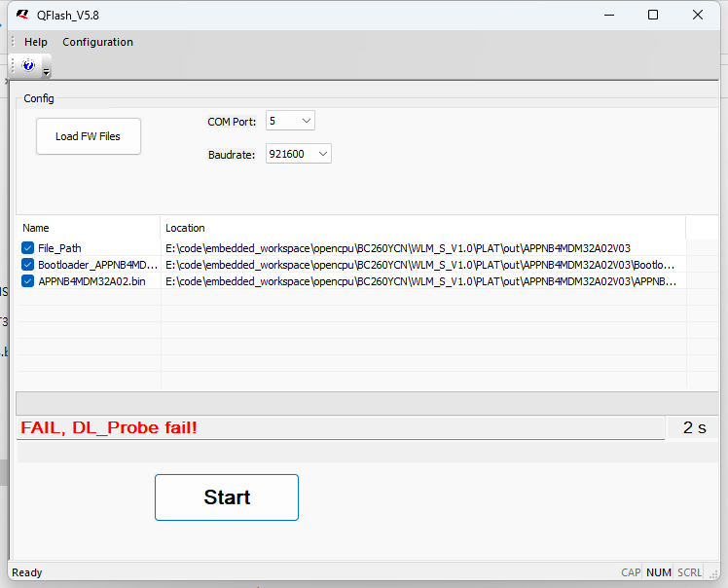The width and height of the screenshot is (728, 588).
Task: Click the blue help question-mark toolbar icon
Action: 28,65
